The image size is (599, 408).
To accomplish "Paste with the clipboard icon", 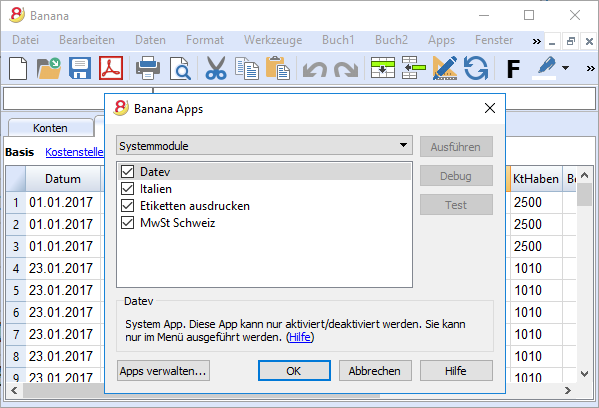I will 278,68.
